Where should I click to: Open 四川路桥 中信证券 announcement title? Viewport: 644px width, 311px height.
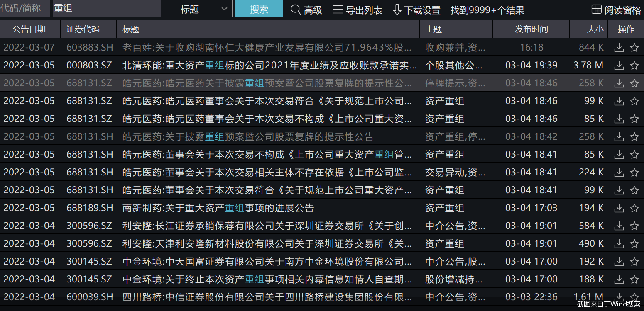(x=267, y=297)
